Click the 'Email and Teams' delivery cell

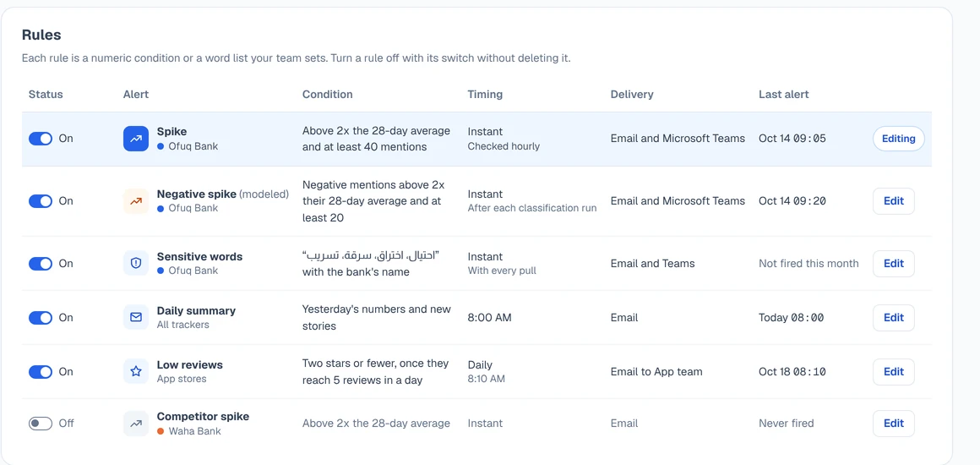click(x=652, y=264)
